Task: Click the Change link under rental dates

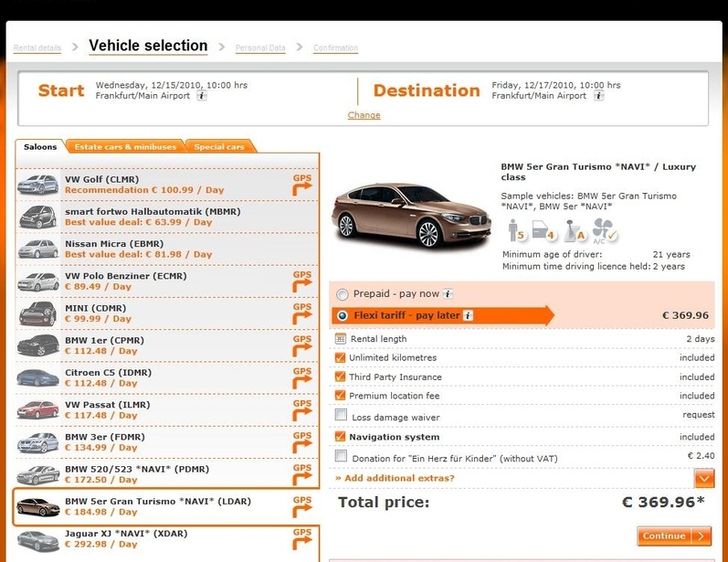Action: pyautogui.click(x=364, y=115)
